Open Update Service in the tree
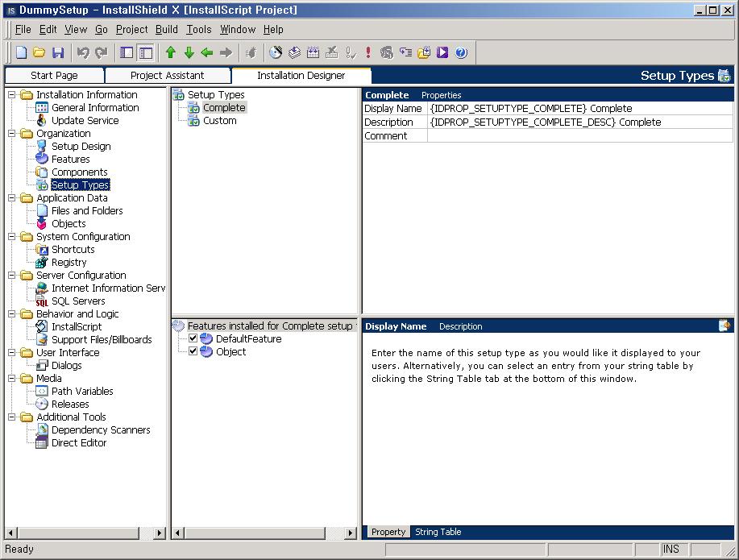 [x=85, y=121]
